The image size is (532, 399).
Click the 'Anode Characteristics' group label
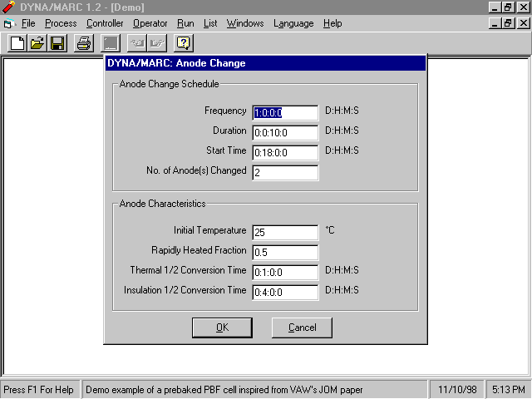point(163,204)
